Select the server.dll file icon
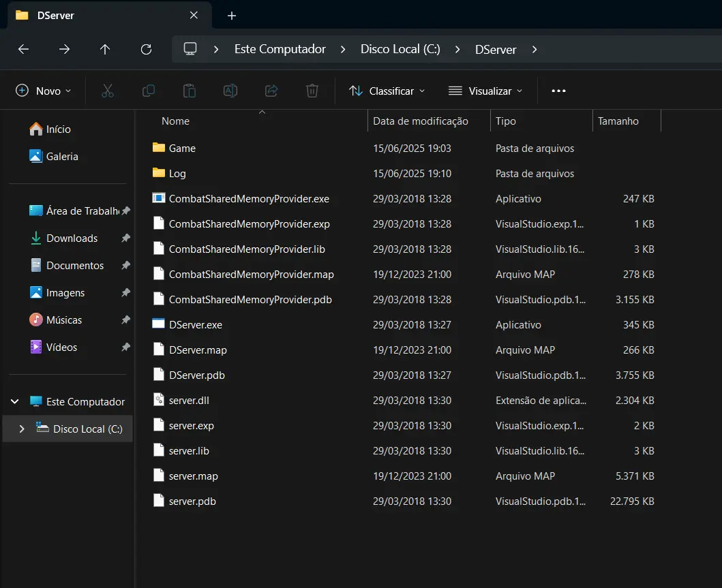This screenshot has width=722, height=588. point(158,400)
